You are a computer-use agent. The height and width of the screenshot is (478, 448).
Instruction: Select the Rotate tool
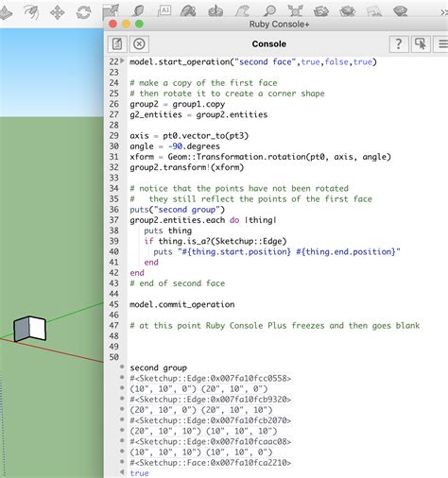pyautogui.click(x=83, y=13)
